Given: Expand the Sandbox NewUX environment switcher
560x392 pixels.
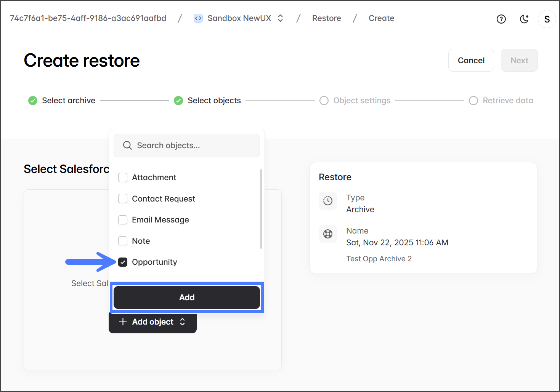Looking at the screenshot, I should click(280, 18).
